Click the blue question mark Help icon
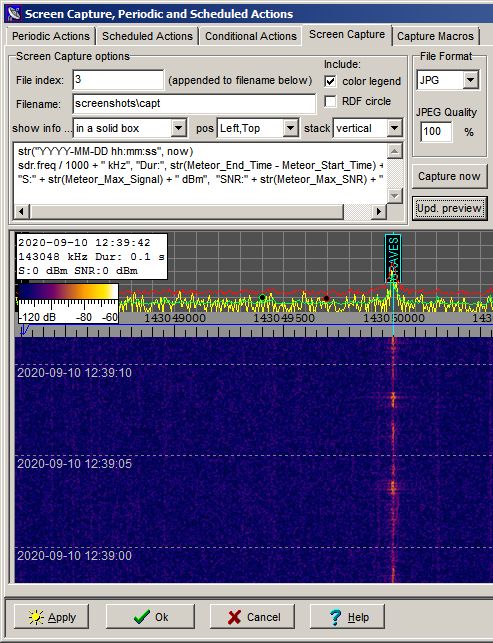The image size is (493, 643). (335, 617)
